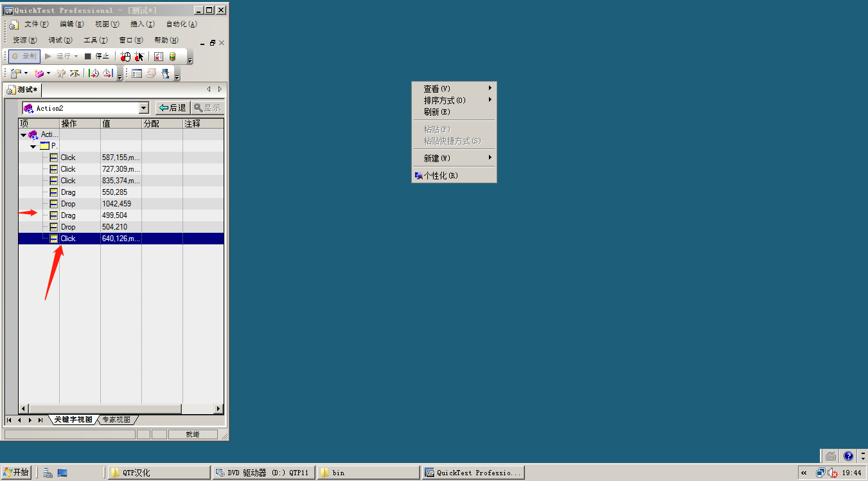Screen dimensions: 868x481
Task: Click the pink block new action icon
Action: pos(39,74)
